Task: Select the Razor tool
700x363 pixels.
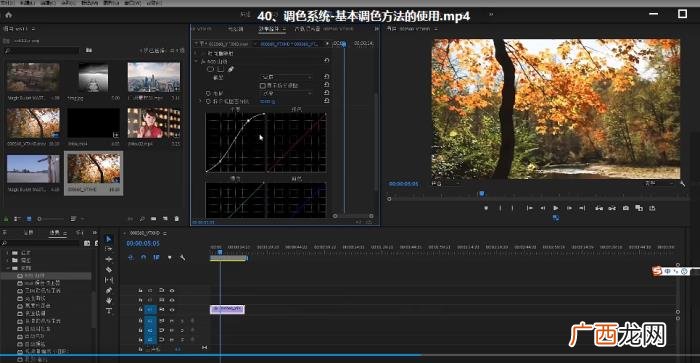Action: 108,270
